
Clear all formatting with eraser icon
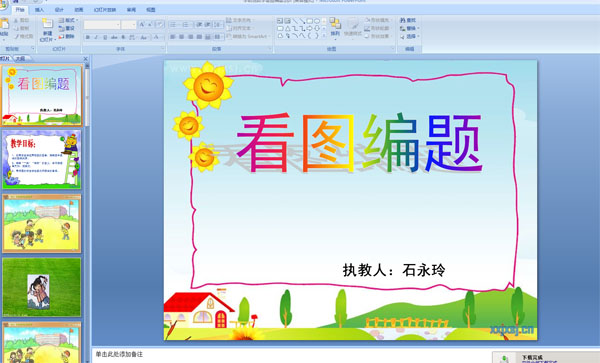(x=160, y=25)
